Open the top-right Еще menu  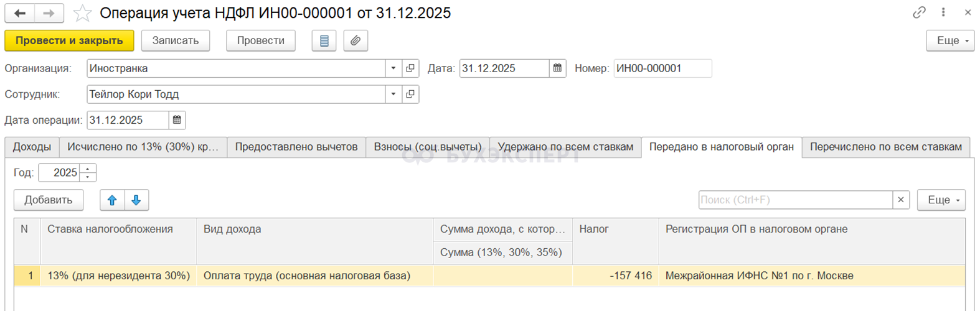[950, 40]
